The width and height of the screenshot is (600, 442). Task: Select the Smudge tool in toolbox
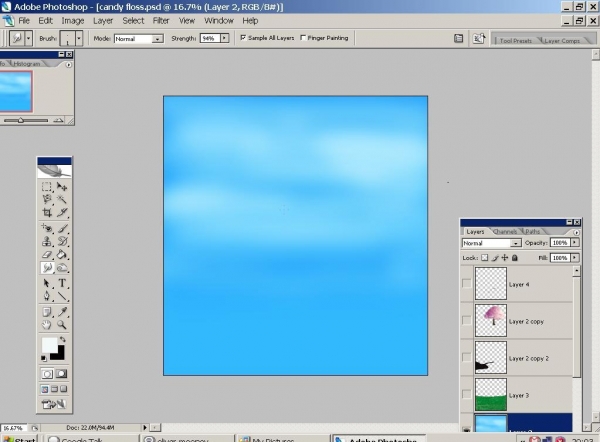click(x=47, y=268)
